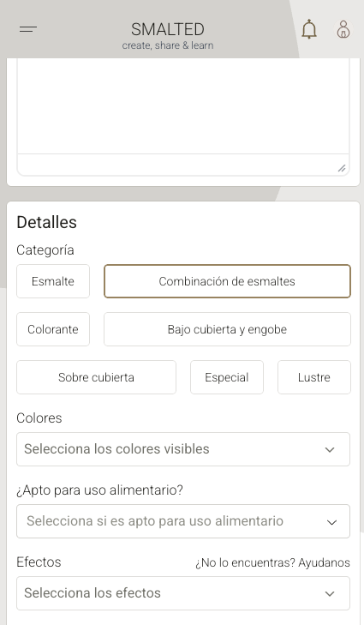Click the textarea resize handle
The image size is (364, 625).
(342, 168)
